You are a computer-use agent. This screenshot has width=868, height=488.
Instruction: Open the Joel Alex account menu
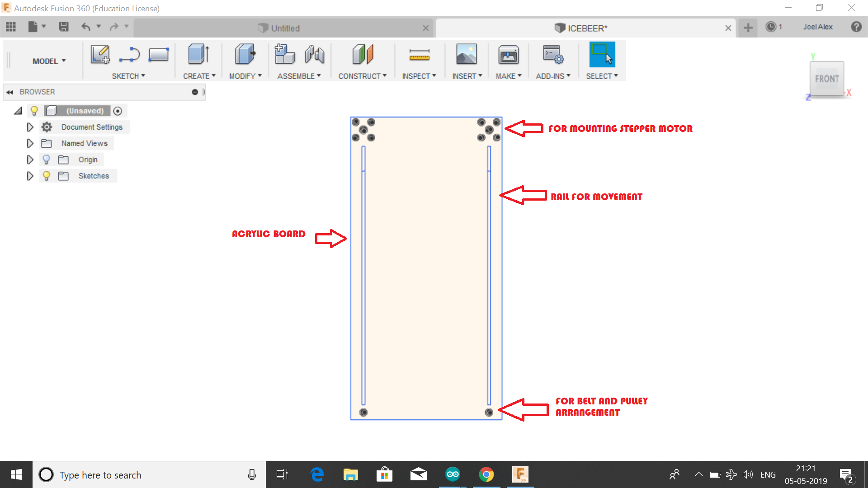817,27
